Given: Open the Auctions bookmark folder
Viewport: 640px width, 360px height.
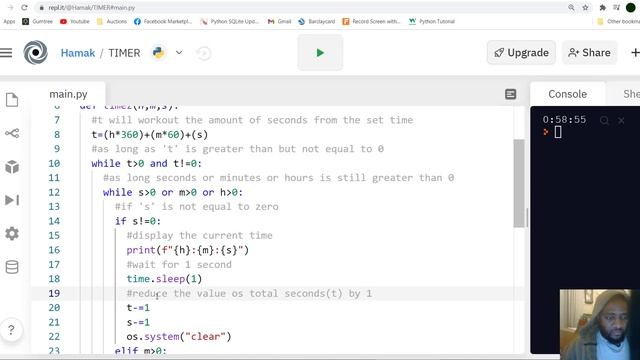Looking at the screenshot, I should tap(112, 21).
